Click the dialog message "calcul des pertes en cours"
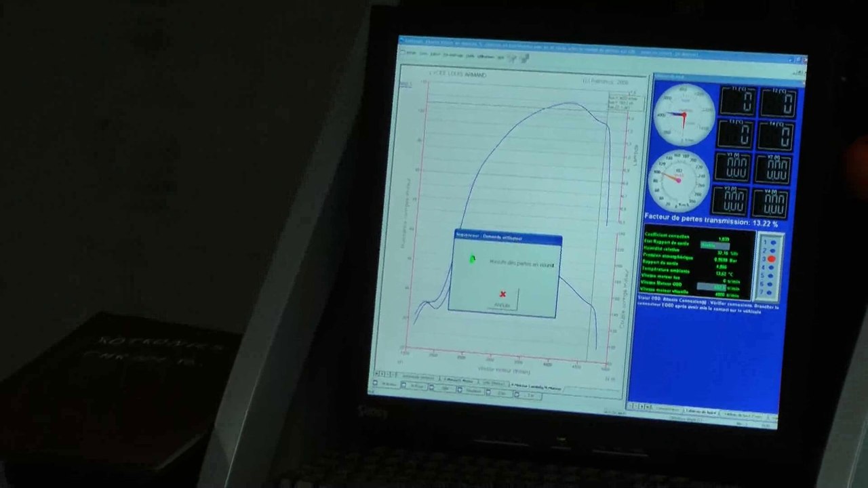The height and width of the screenshot is (488, 868). tap(521, 264)
